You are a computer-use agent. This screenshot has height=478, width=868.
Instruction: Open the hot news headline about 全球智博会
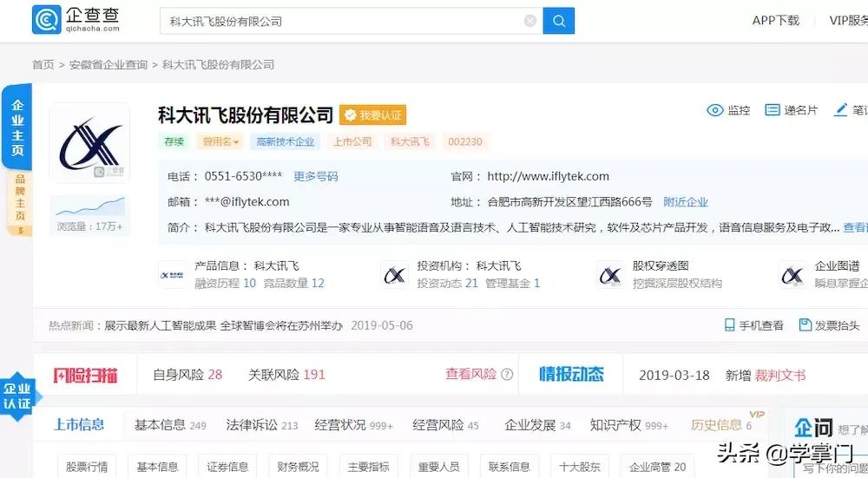pos(223,325)
